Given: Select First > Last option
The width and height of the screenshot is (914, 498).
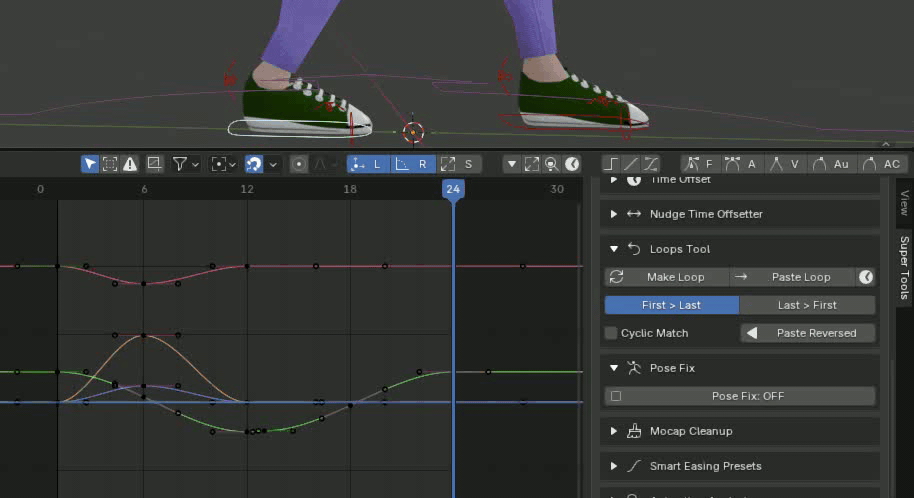Looking at the screenshot, I should [672, 305].
